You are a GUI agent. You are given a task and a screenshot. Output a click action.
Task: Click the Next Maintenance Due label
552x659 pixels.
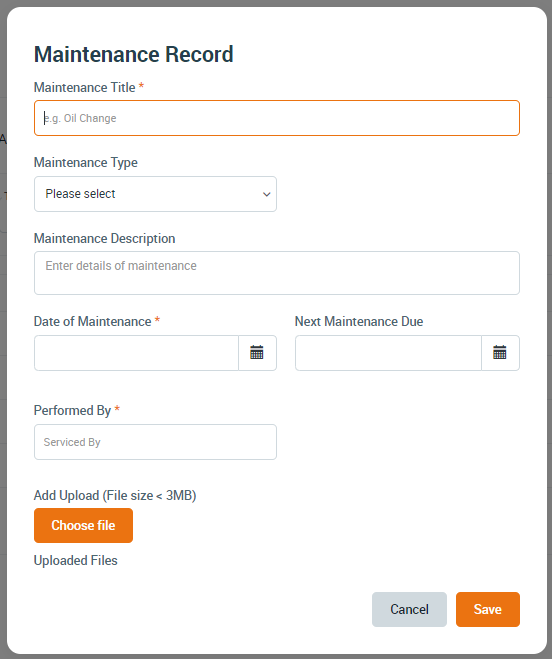359,322
